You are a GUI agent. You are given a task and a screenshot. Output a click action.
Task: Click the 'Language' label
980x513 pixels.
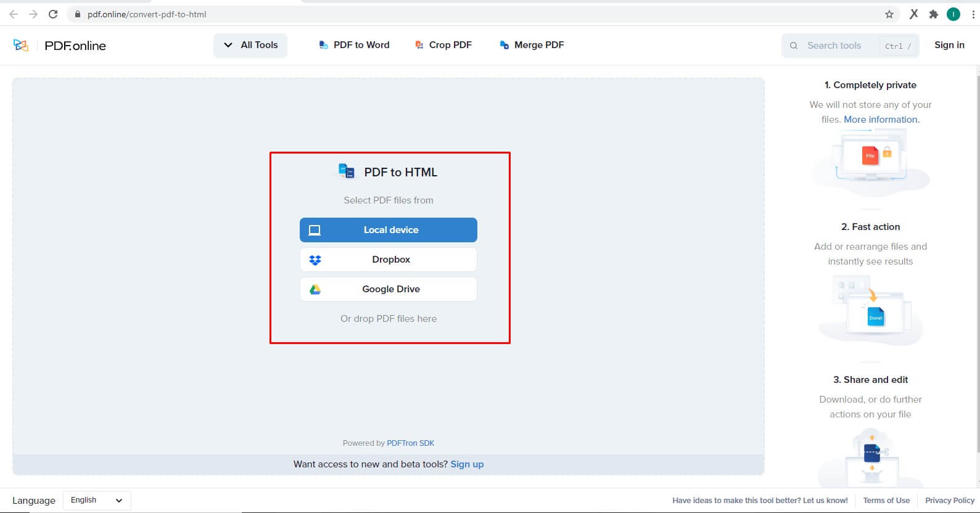[x=34, y=501]
